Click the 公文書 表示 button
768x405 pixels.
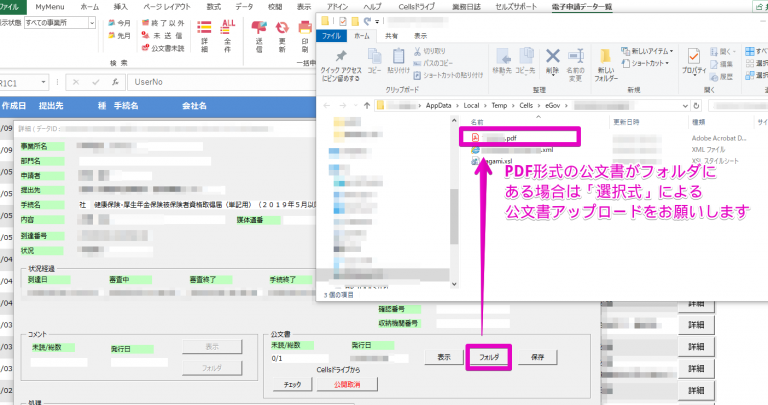point(444,357)
